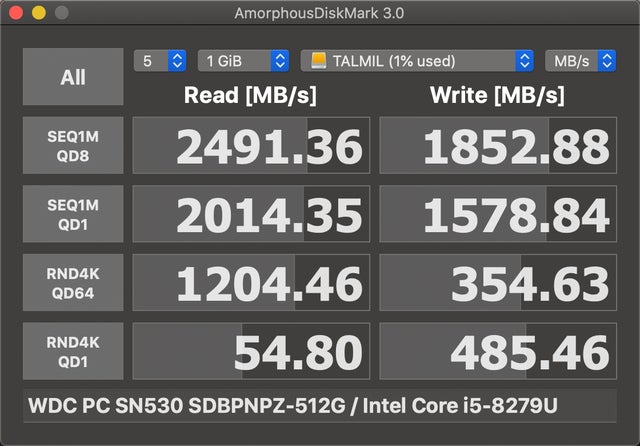This screenshot has height=446, width=640.
Task: Click the SEQ1M QD8 read result 2491.36
Action: pyautogui.click(x=251, y=145)
